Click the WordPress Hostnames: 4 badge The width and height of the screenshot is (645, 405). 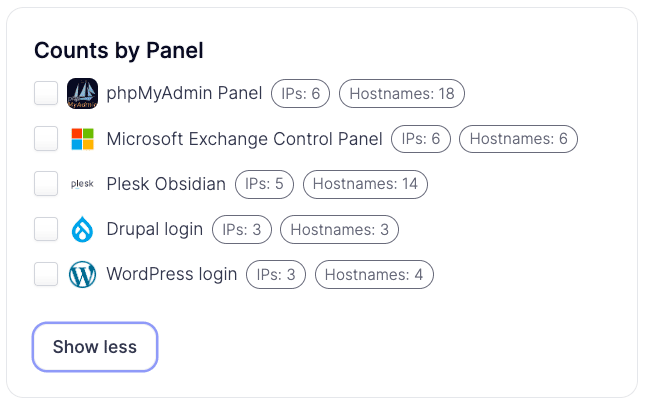coord(374,275)
